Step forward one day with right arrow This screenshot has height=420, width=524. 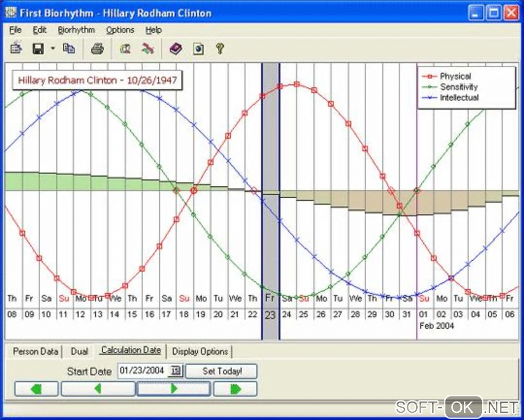pyautogui.click(x=174, y=389)
